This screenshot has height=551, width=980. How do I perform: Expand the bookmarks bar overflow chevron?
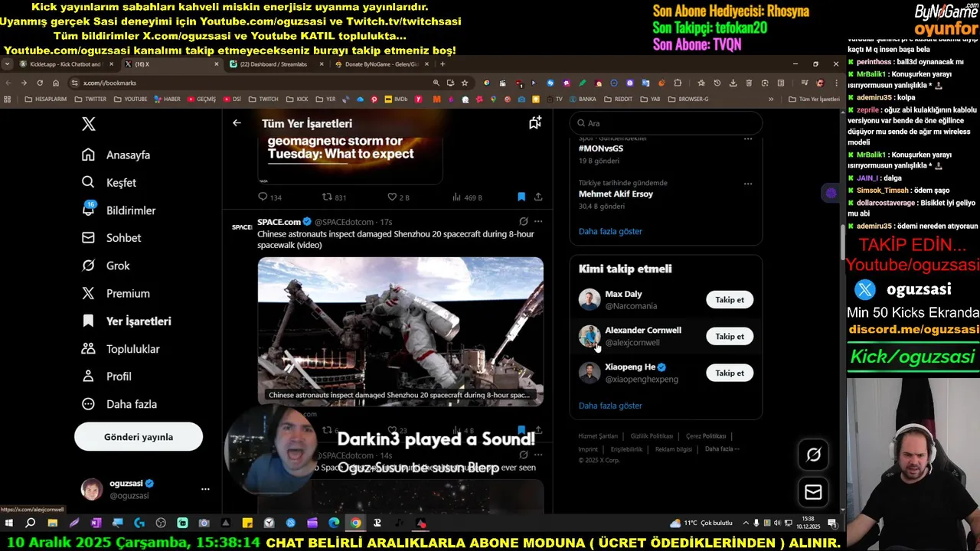point(771,99)
